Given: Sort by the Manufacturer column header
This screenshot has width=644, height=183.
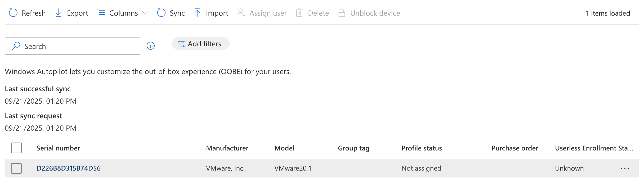Looking at the screenshot, I should pyautogui.click(x=227, y=148).
